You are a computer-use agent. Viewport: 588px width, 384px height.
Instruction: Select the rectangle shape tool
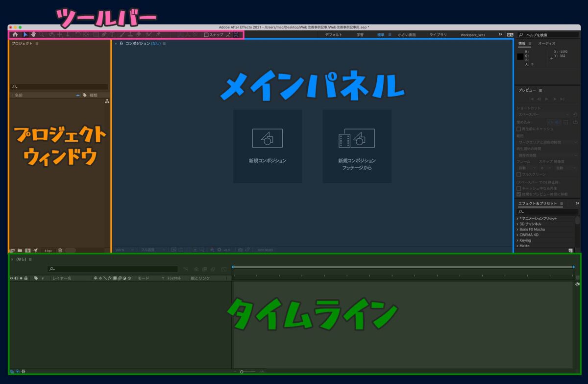(x=96, y=35)
